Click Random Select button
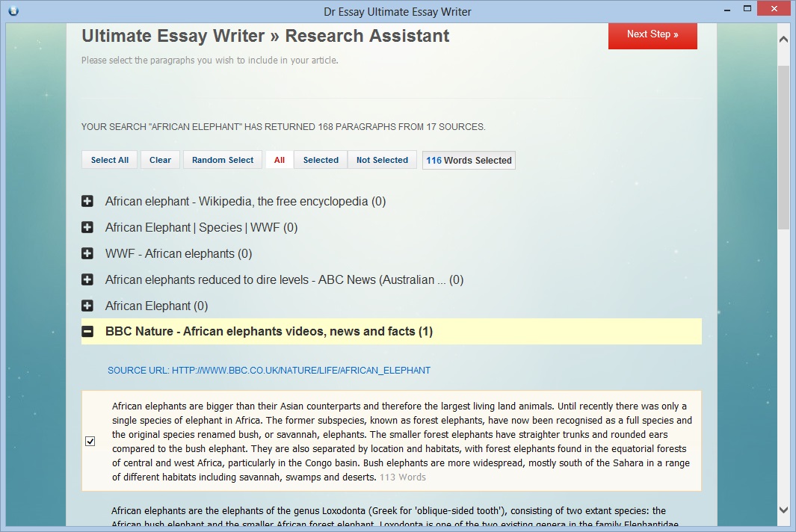This screenshot has height=532, width=796. click(x=222, y=160)
